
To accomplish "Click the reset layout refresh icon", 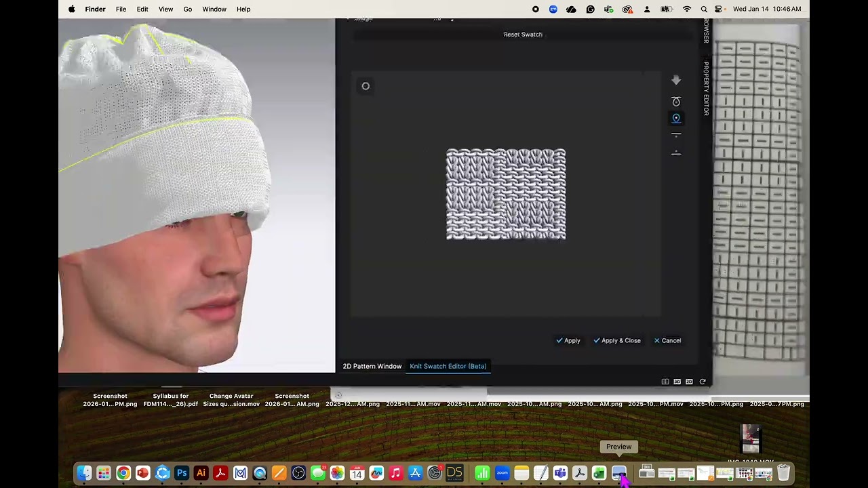I will [703, 382].
